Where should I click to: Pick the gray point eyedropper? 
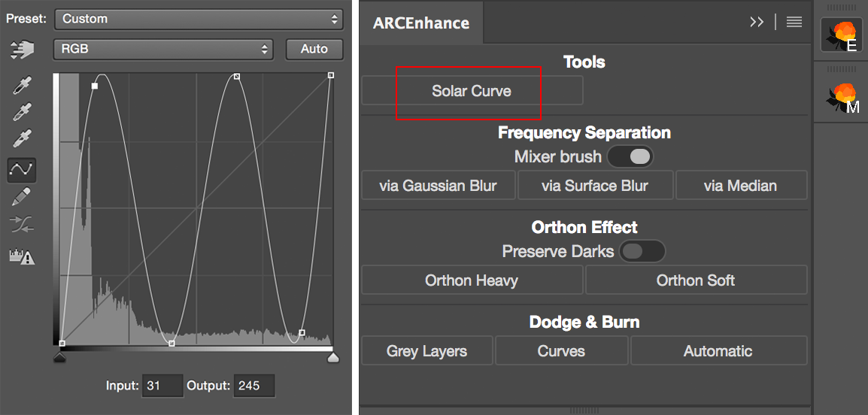tap(23, 113)
